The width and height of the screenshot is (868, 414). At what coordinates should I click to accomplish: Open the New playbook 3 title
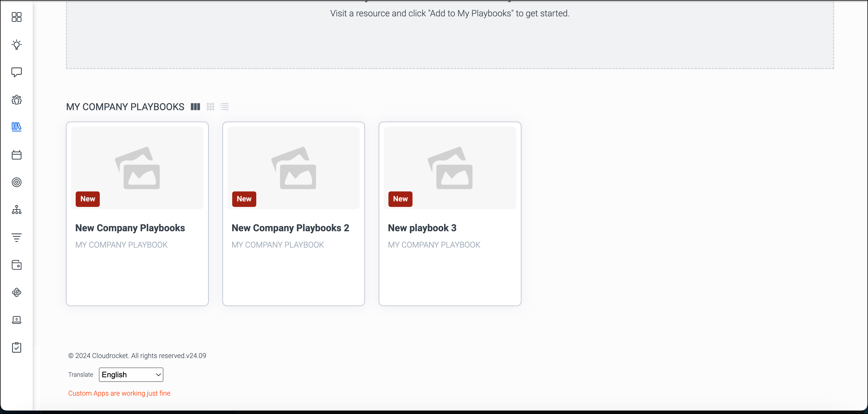coord(422,228)
